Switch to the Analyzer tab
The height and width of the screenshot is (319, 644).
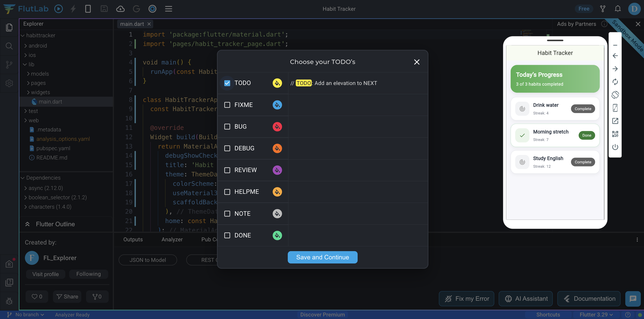pyautogui.click(x=172, y=239)
